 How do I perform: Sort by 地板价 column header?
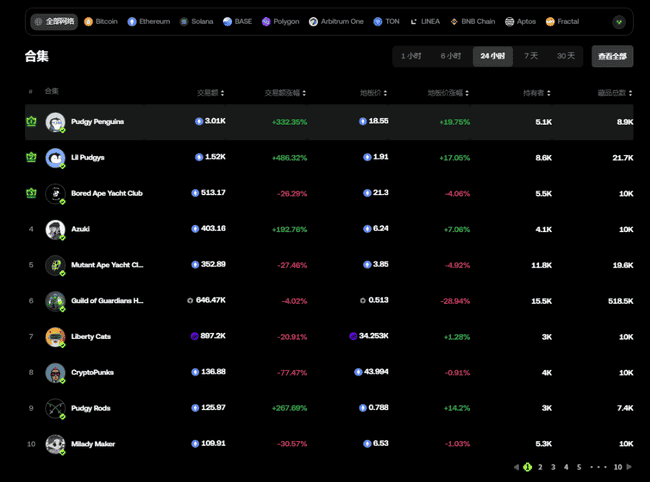click(372, 93)
